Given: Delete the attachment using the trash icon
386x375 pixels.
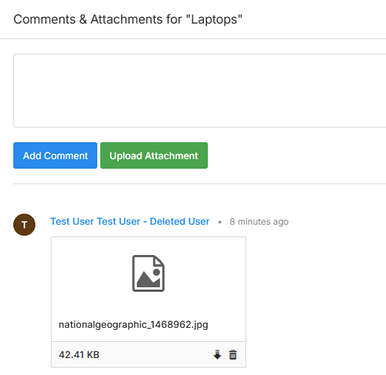Looking at the screenshot, I should [x=233, y=355].
